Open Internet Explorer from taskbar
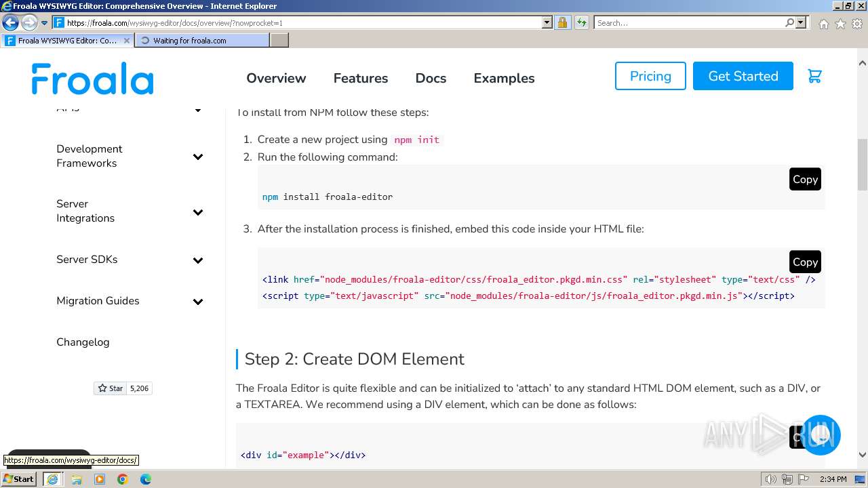The image size is (868, 488). click(x=52, y=479)
